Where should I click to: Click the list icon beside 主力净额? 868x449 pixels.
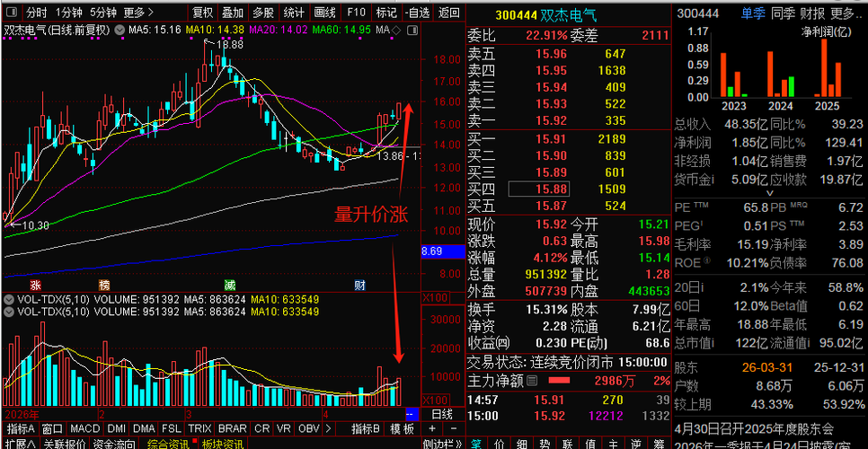[531, 381]
